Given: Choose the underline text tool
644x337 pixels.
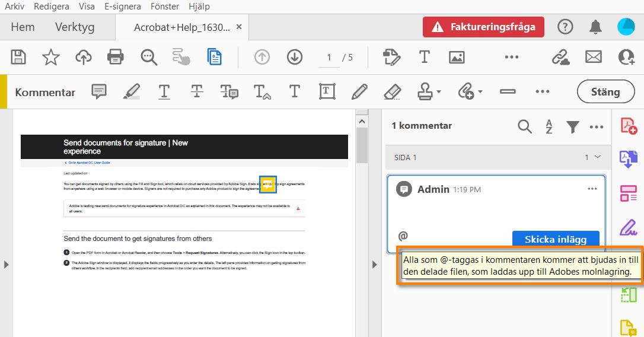Looking at the screenshot, I should point(164,91).
